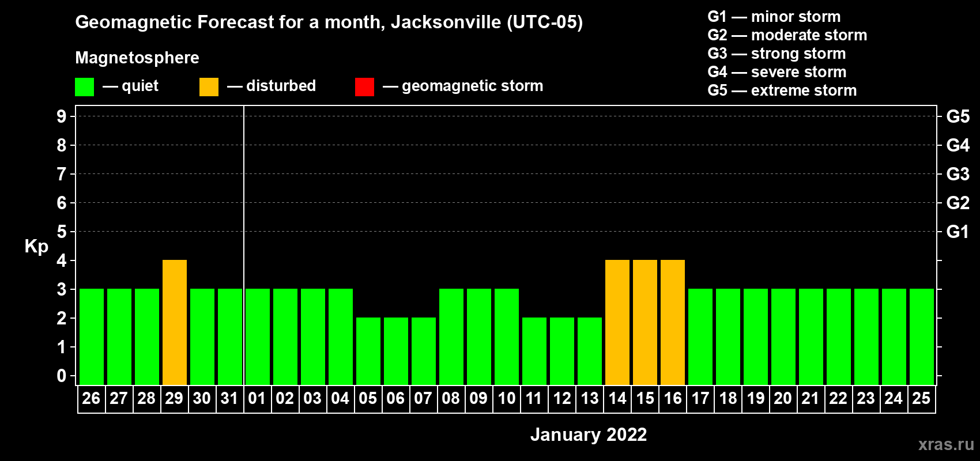Screen dimensions: 980x461
Task: Click the green bar for day 08
Action: pos(451,337)
